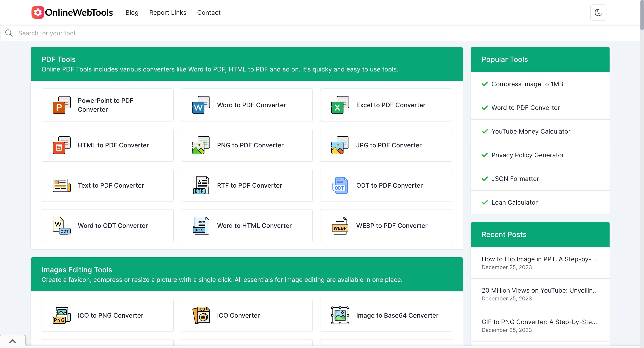Open the Contact menu item
This screenshot has height=348, width=644.
(x=209, y=13)
